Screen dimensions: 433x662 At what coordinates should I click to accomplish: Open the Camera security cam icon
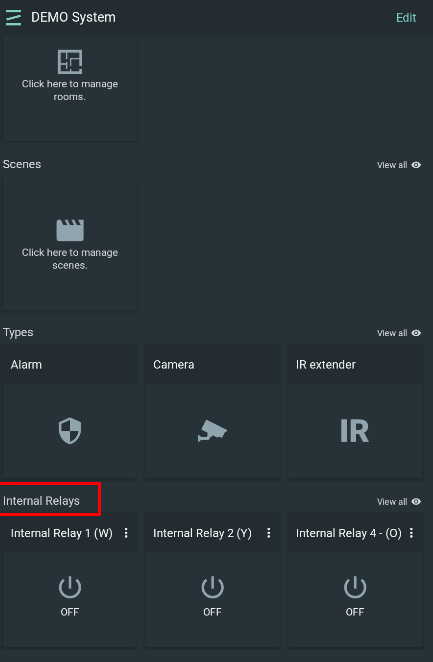coord(212,431)
